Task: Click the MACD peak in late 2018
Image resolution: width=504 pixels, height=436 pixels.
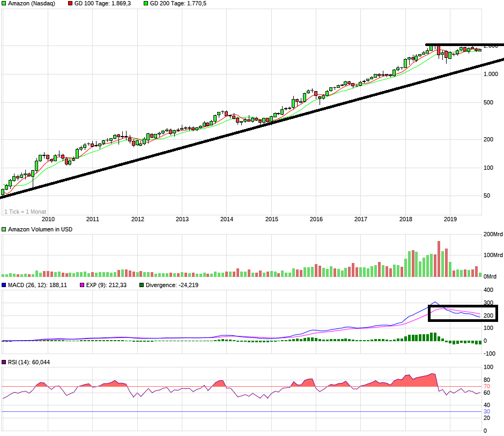Action: pos(435,302)
